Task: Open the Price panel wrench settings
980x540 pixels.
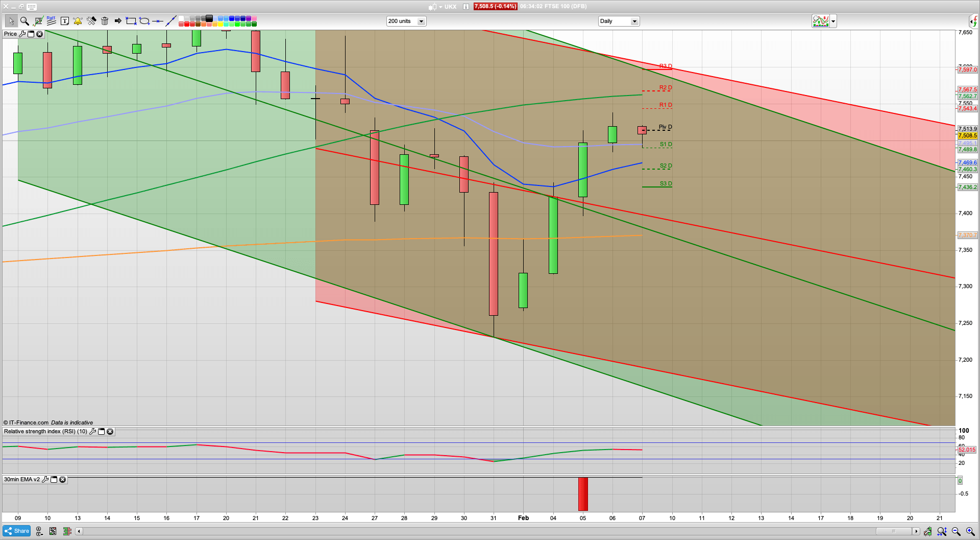Action: pos(22,34)
